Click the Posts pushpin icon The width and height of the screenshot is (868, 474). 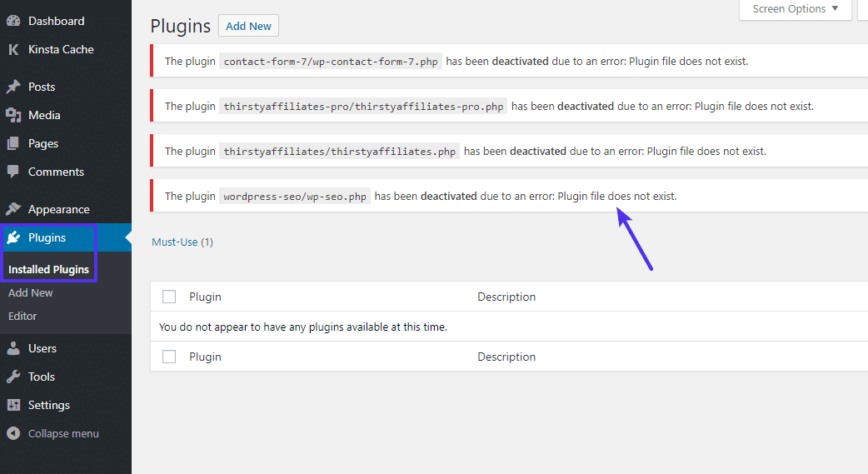pyautogui.click(x=13, y=87)
